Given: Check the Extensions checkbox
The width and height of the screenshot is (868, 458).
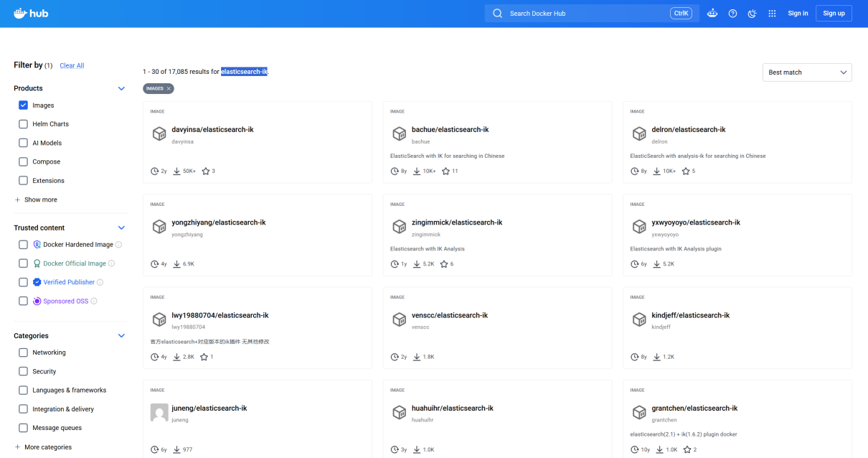Looking at the screenshot, I should 23,180.
